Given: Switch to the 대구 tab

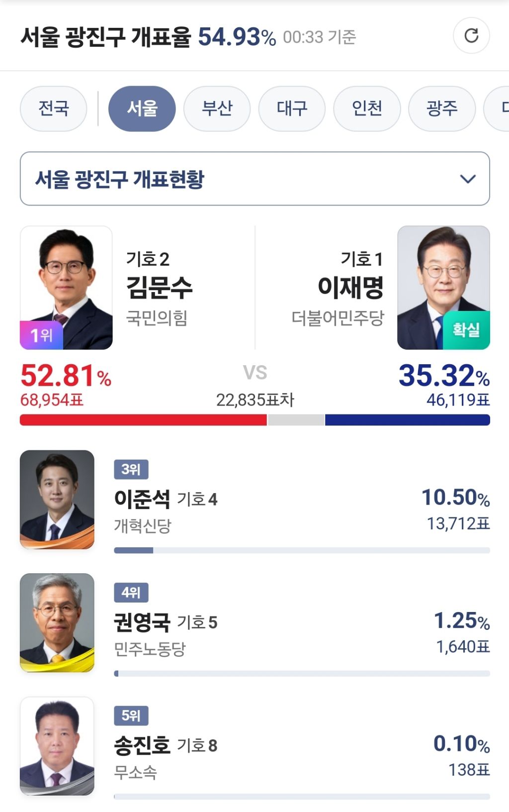Looking at the screenshot, I should pyautogui.click(x=292, y=108).
